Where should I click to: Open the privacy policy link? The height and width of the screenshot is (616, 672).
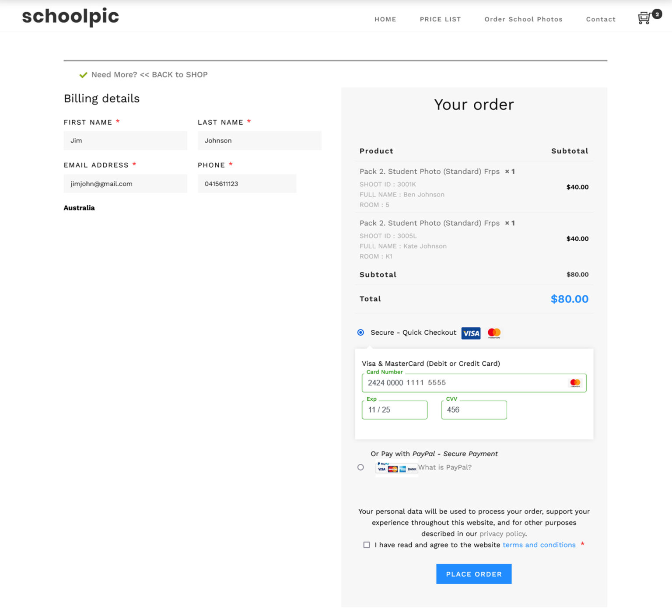(502, 534)
